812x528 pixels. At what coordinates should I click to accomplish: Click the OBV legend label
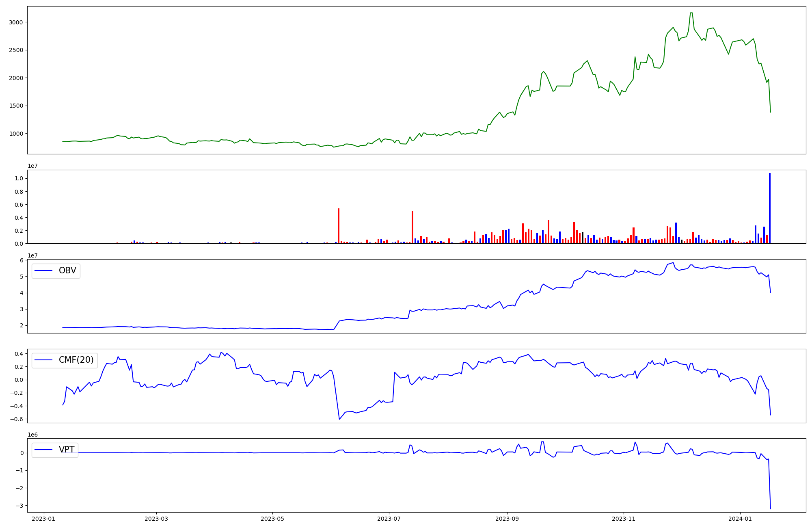[67, 270]
